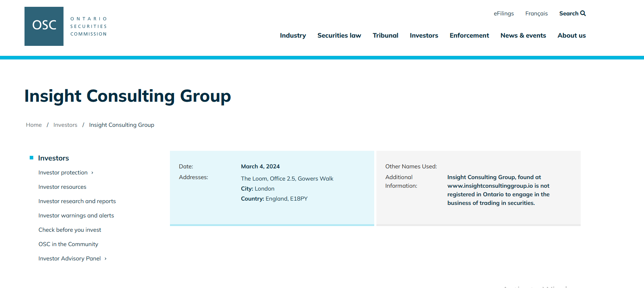Image resolution: width=644 pixels, height=288 pixels.
Task: Expand the Investor Advisory Panel chevron
Action: point(106,259)
